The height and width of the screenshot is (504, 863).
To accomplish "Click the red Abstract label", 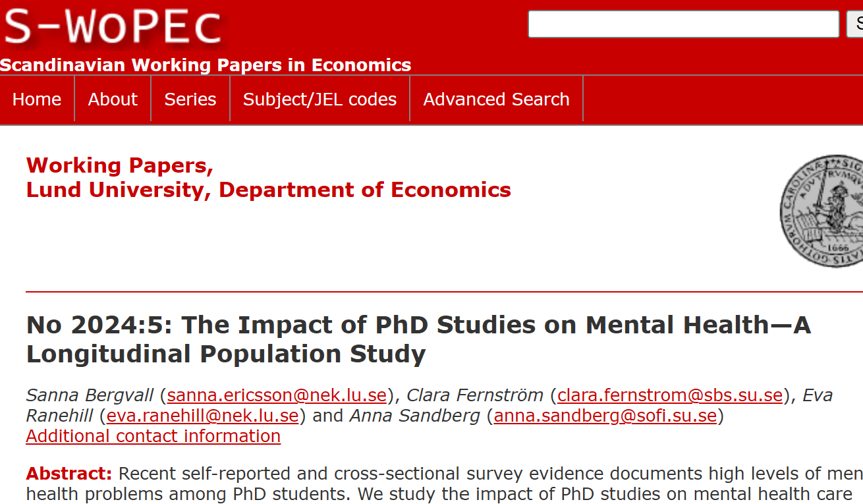I will [x=69, y=474].
